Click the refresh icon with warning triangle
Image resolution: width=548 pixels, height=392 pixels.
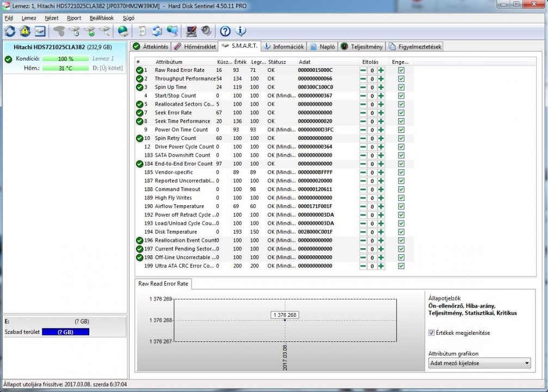click(x=25, y=32)
